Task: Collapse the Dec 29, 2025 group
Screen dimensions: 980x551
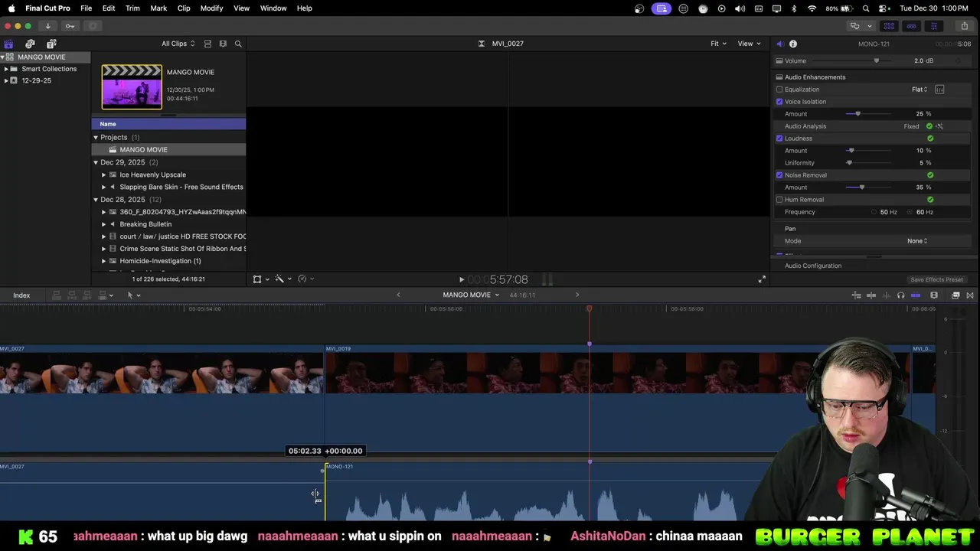Action: click(x=96, y=162)
